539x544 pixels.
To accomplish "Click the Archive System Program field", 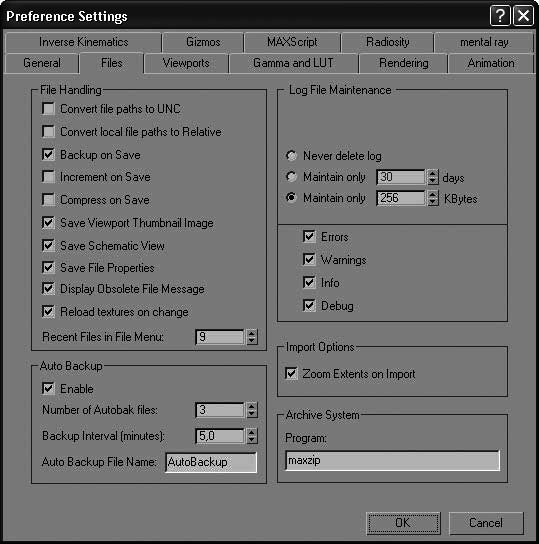I will [x=392, y=461].
